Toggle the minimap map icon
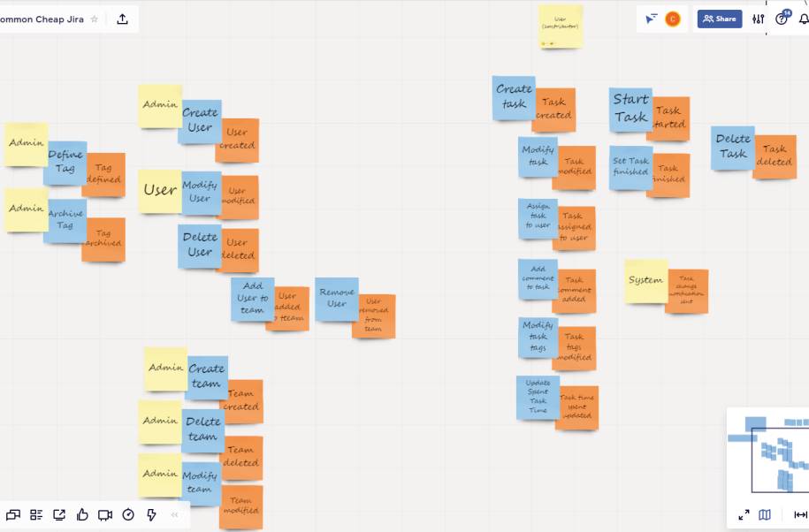 (765, 514)
